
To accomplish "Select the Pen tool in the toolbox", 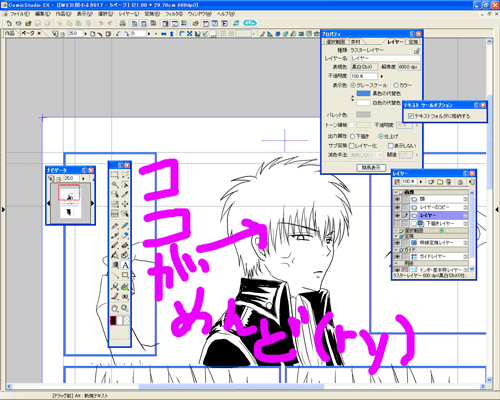I will tap(115, 226).
